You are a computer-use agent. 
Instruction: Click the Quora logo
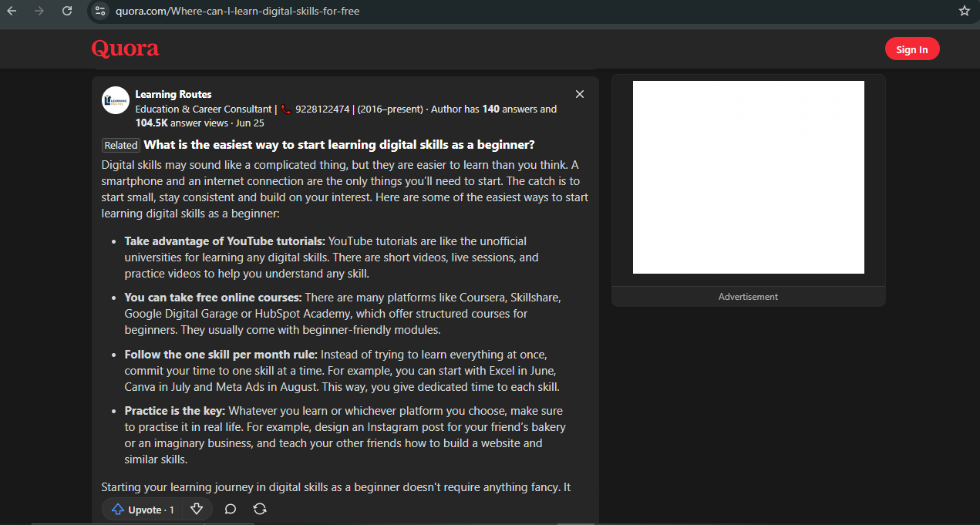tap(125, 49)
